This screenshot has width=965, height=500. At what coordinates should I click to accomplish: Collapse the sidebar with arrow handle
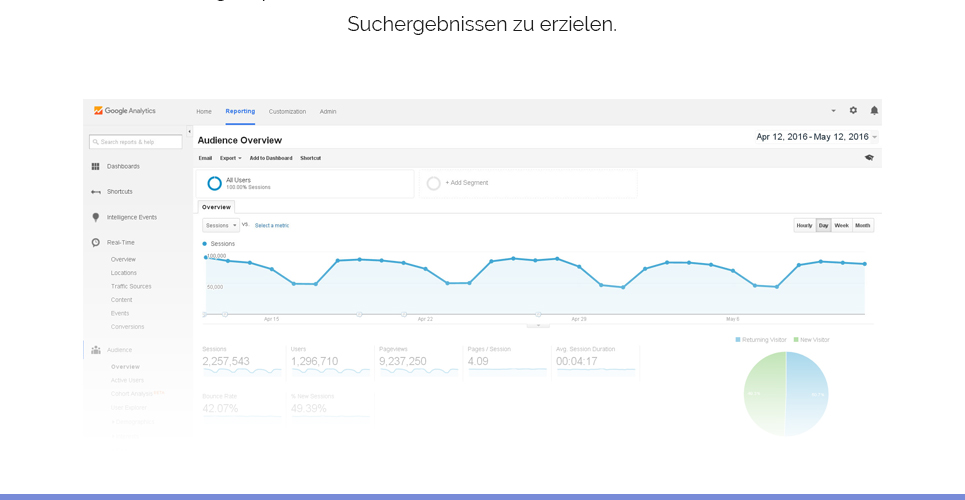pos(189,132)
